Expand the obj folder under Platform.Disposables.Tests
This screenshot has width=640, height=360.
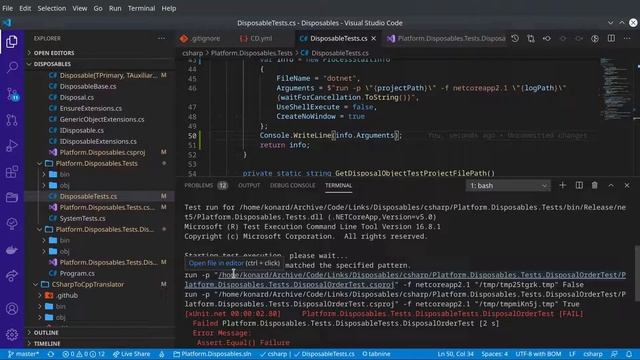point(64,185)
